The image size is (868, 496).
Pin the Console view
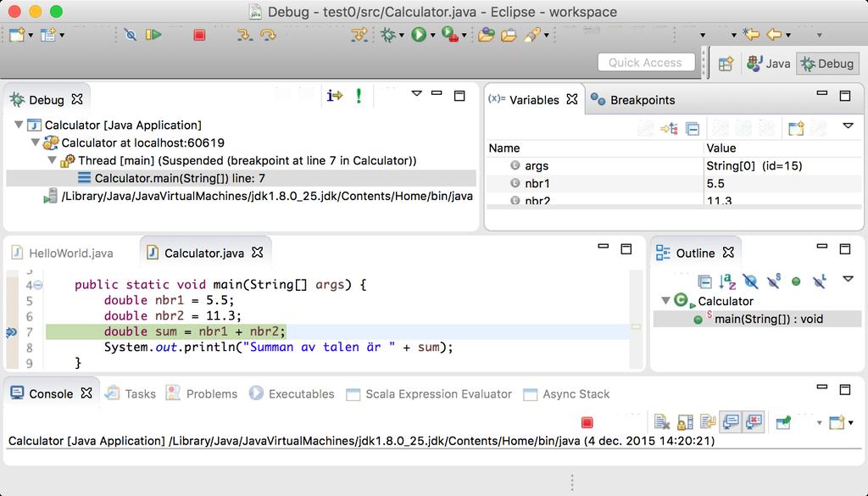point(783,423)
